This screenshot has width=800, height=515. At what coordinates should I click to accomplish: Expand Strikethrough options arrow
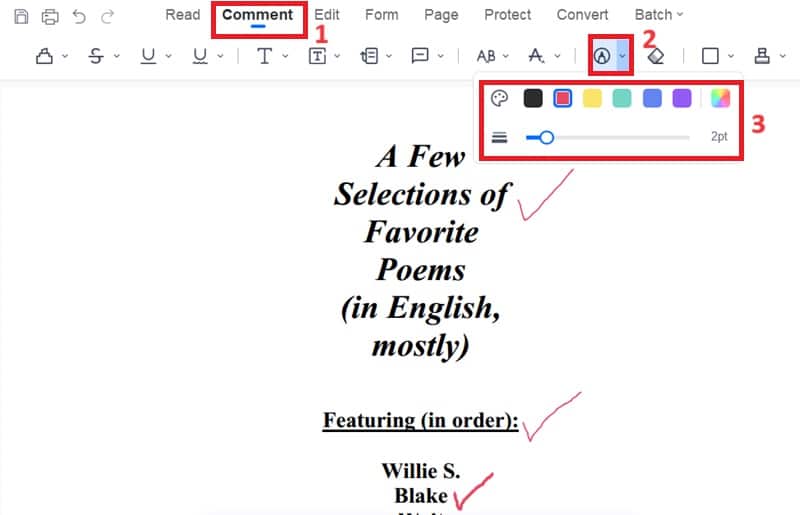click(x=116, y=56)
